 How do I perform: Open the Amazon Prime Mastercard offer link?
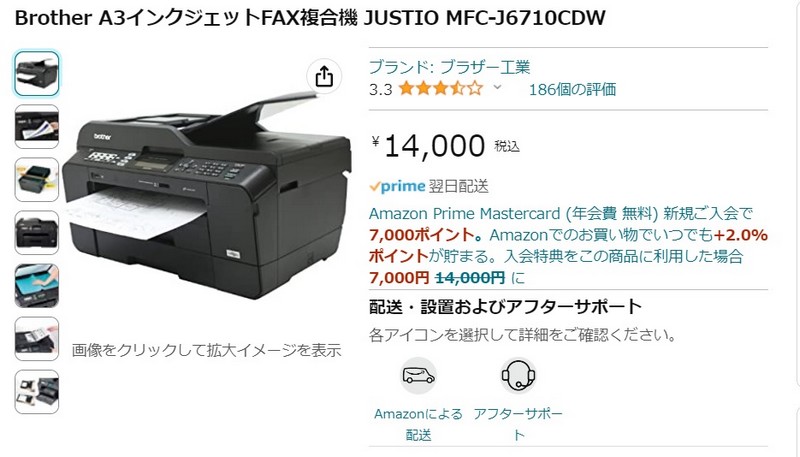[560, 214]
